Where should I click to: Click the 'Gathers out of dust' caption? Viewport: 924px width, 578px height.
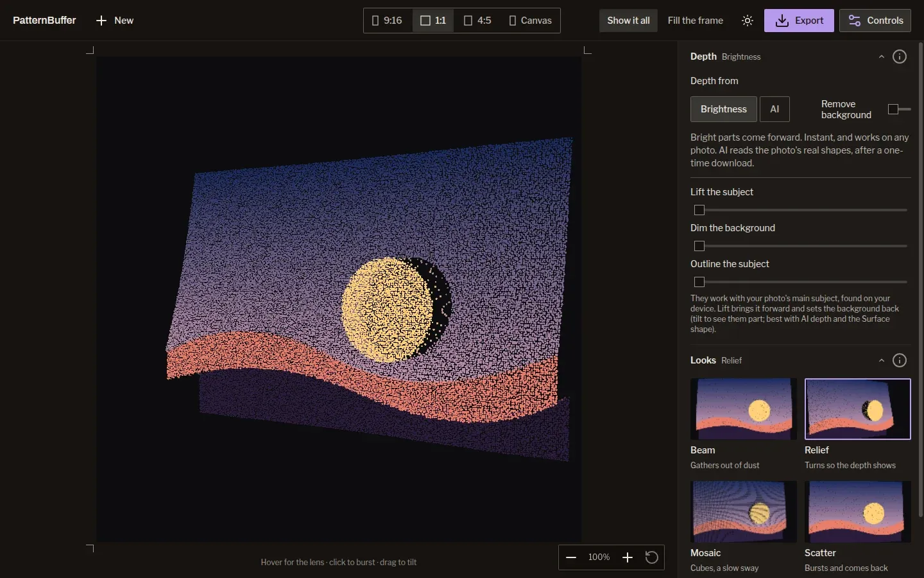725,466
